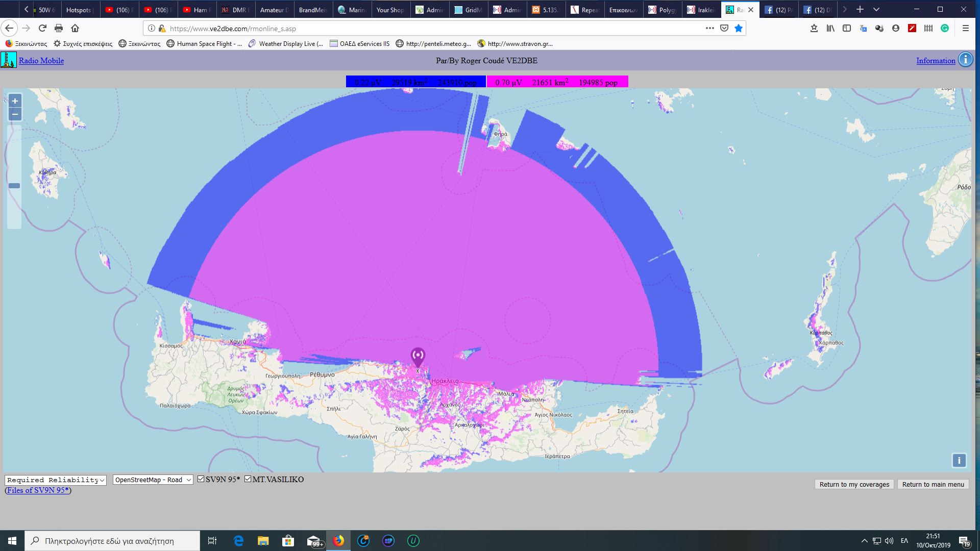Screen dimensions: 980x551
Task: Click the map zoom in plus button
Action: point(15,101)
